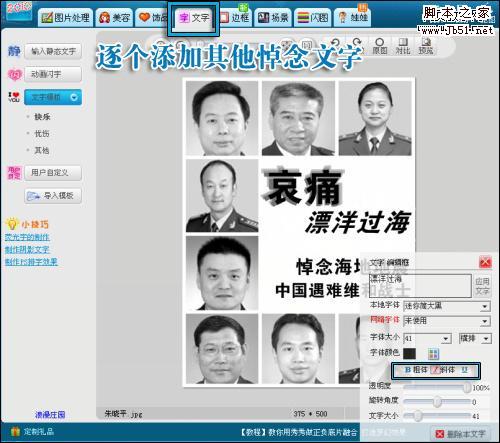Go to the 闪图 tab
Image resolution: width=500 pixels, height=443 pixels.
(x=313, y=17)
